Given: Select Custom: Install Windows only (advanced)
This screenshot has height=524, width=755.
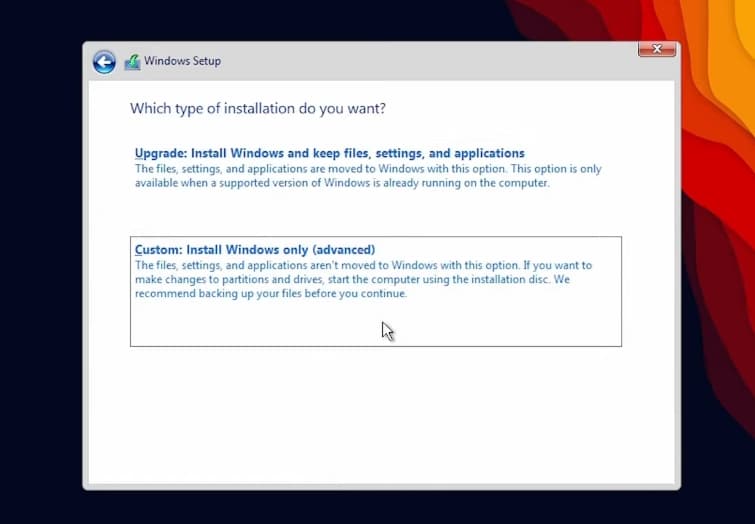Looking at the screenshot, I should click(x=376, y=291).
